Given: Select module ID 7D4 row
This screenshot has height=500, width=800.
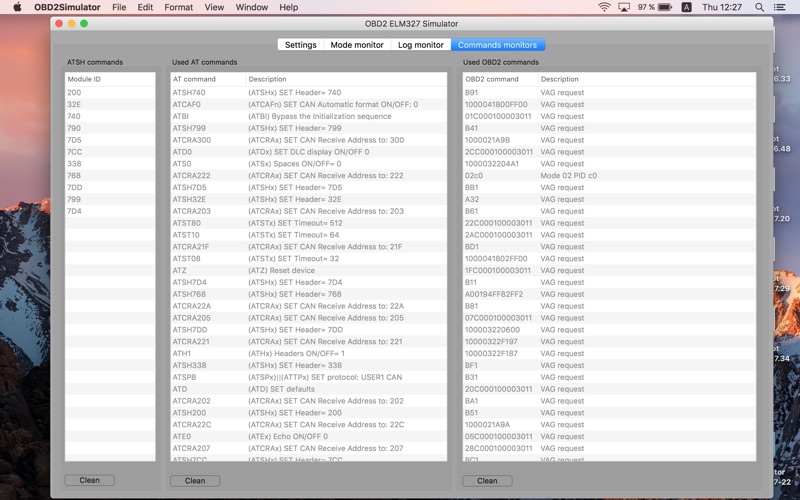Looking at the screenshot, I should click(110, 211).
